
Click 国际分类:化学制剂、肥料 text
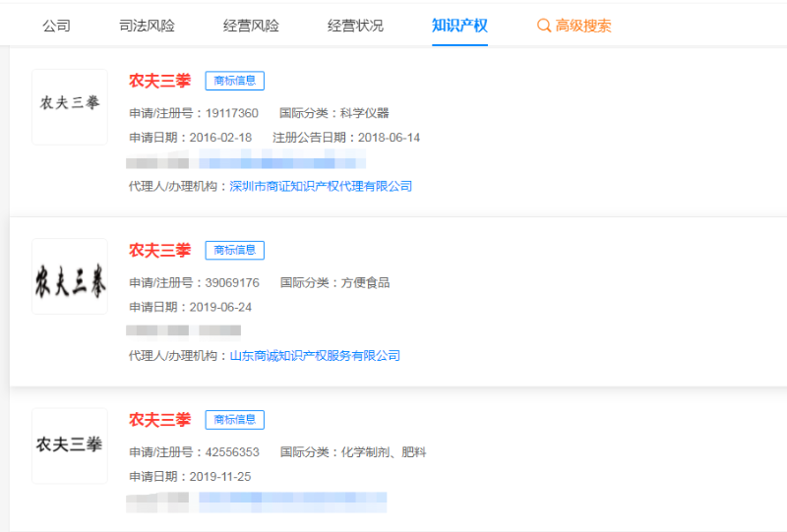(353, 452)
